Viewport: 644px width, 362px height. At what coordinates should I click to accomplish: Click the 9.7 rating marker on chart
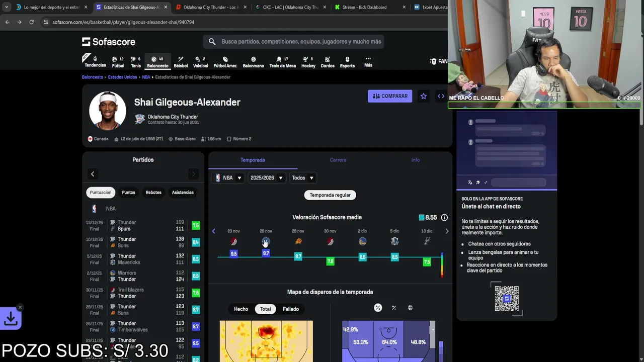click(266, 253)
